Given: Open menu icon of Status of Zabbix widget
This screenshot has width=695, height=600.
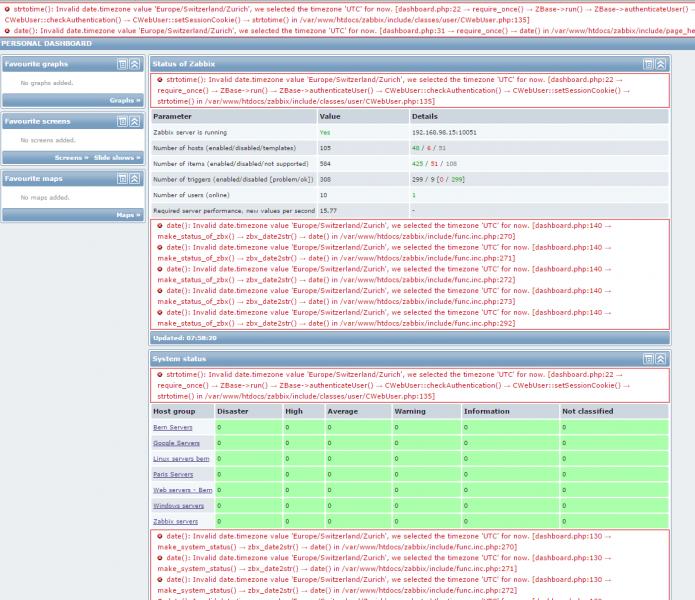Looking at the screenshot, I should 648,64.
